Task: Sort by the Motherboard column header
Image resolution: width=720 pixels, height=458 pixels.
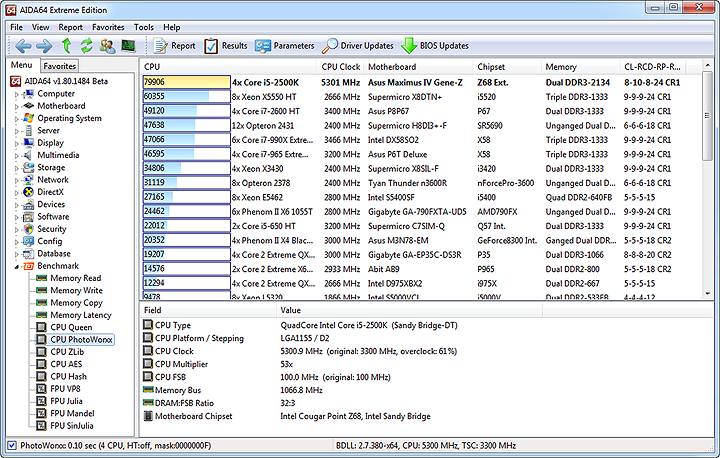Action: click(x=418, y=67)
